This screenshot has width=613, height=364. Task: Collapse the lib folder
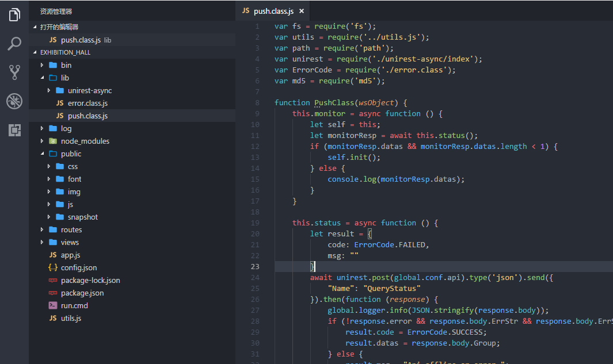click(64, 78)
